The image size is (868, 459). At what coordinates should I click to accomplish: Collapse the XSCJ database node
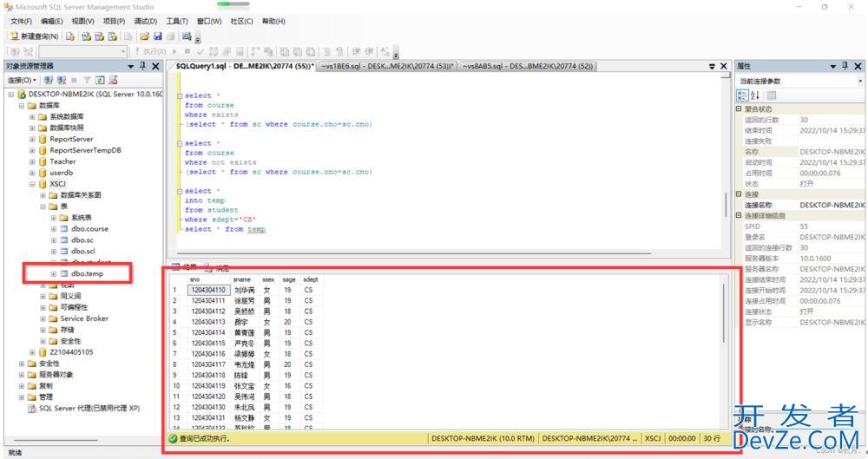point(32,184)
